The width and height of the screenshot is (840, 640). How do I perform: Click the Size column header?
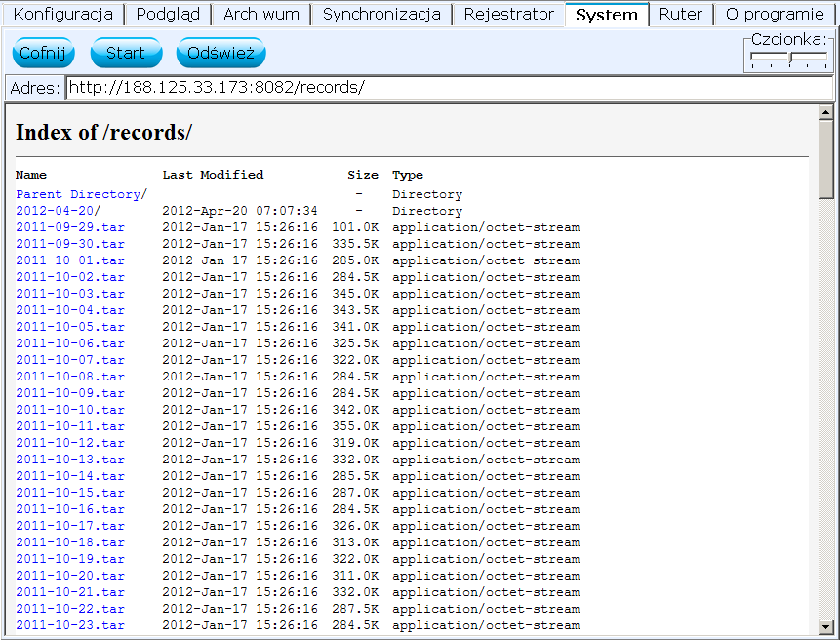point(363,175)
